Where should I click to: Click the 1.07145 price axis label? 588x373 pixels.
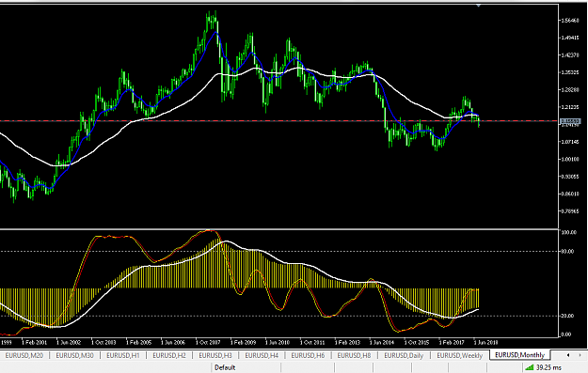pos(570,142)
